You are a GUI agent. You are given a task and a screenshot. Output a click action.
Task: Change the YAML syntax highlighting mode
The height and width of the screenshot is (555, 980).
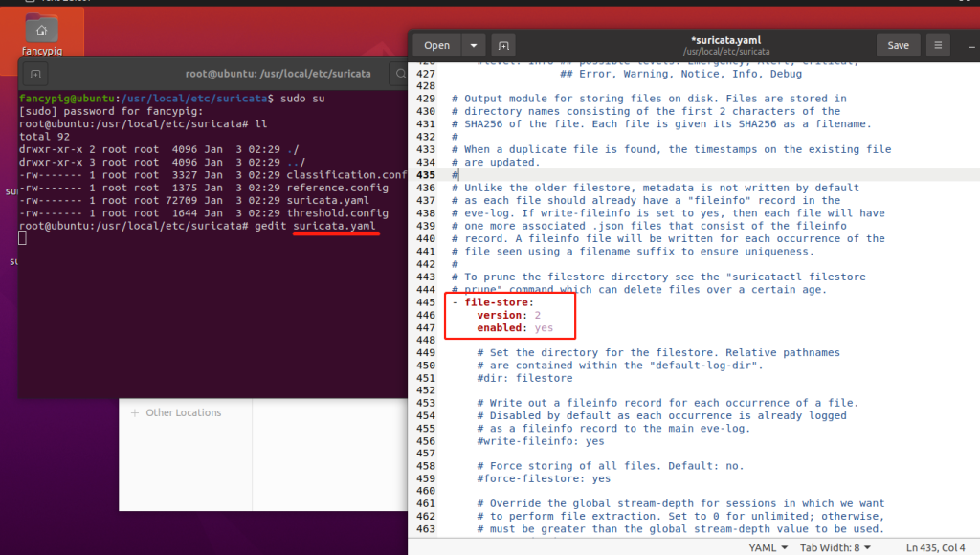pyautogui.click(x=768, y=547)
